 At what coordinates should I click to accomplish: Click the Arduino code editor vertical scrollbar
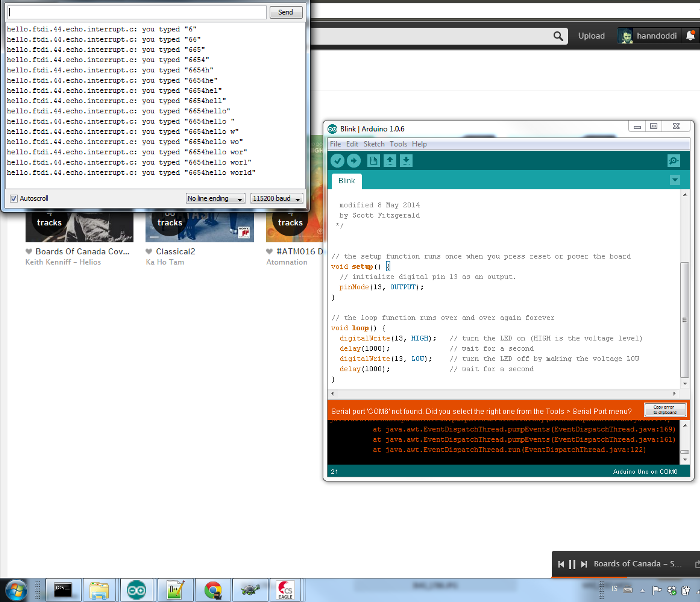coord(684,320)
